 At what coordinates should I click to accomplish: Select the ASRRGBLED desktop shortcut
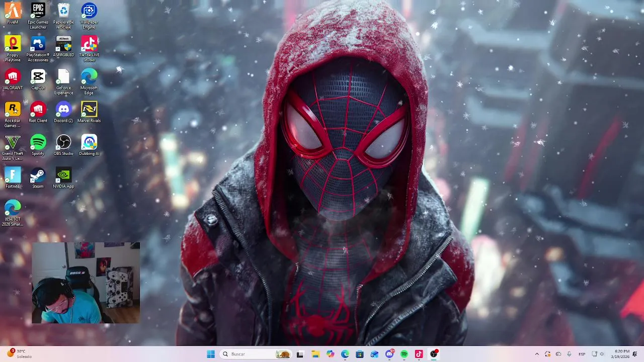click(63, 46)
